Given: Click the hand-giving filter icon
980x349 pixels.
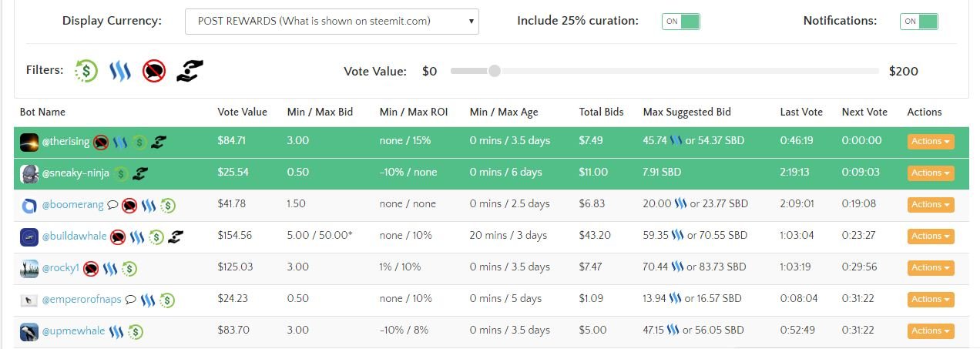Looking at the screenshot, I should click(189, 71).
